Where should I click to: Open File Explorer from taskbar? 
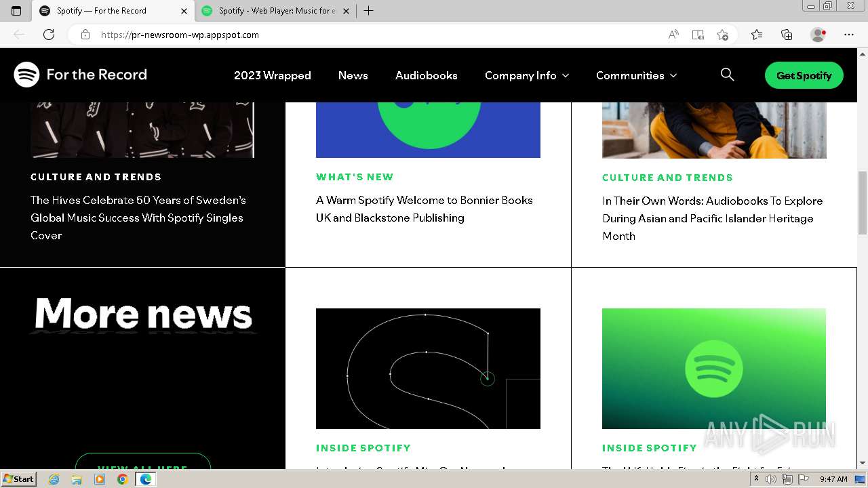coord(77,479)
